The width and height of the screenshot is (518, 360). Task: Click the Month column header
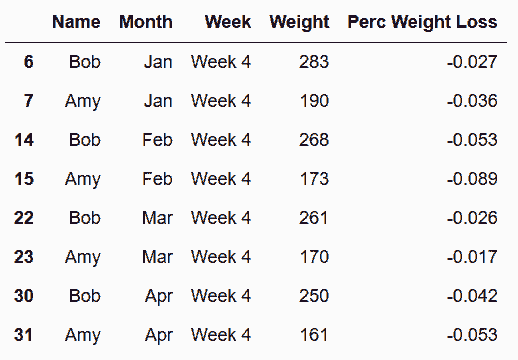pyautogui.click(x=146, y=22)
